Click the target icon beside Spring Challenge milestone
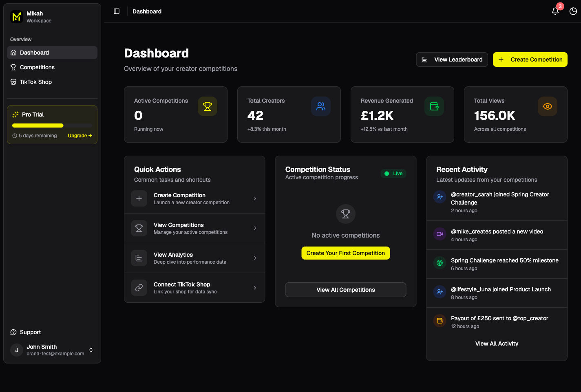581x392 pixels. (440, 263)
